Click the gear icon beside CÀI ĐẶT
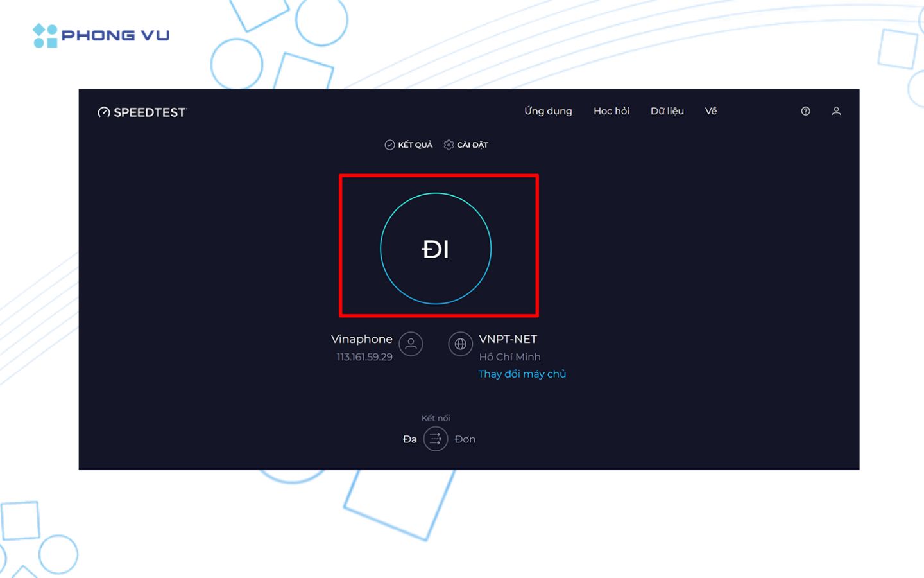The height and width of the screenshot is (578, 924). click(449, 144)
